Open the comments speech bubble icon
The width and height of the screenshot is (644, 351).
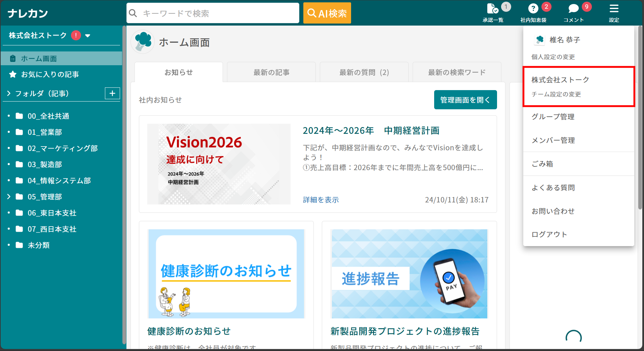coord(573,9)
